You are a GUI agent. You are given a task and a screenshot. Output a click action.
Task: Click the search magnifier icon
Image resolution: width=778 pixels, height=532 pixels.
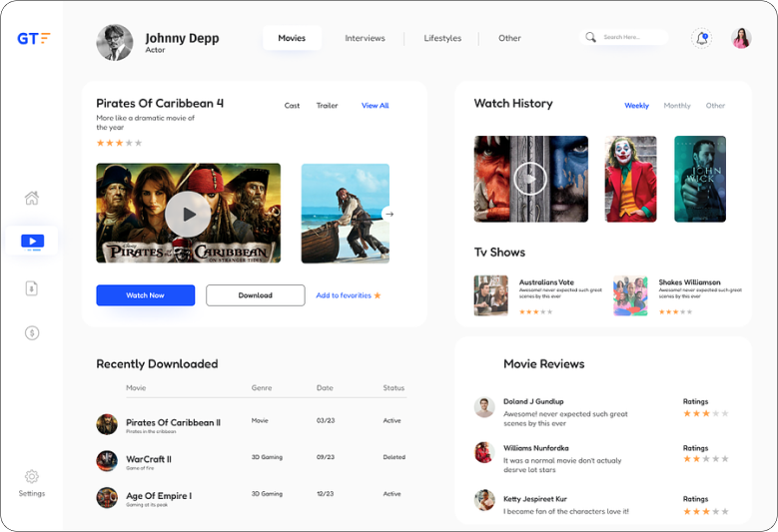590,37
